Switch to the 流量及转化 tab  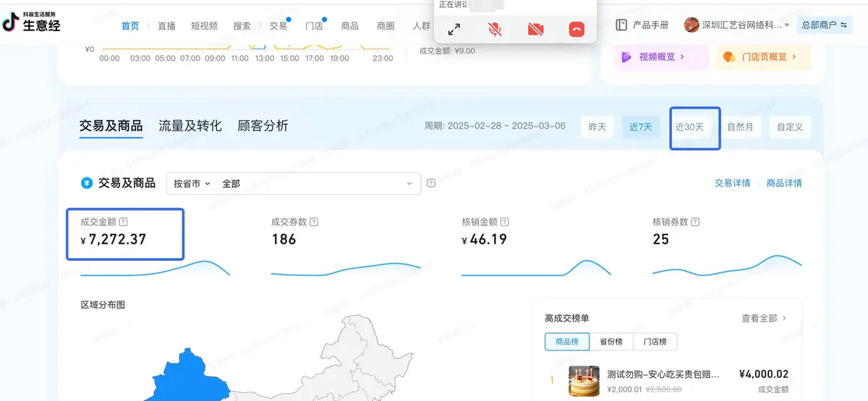click(190, 126)
